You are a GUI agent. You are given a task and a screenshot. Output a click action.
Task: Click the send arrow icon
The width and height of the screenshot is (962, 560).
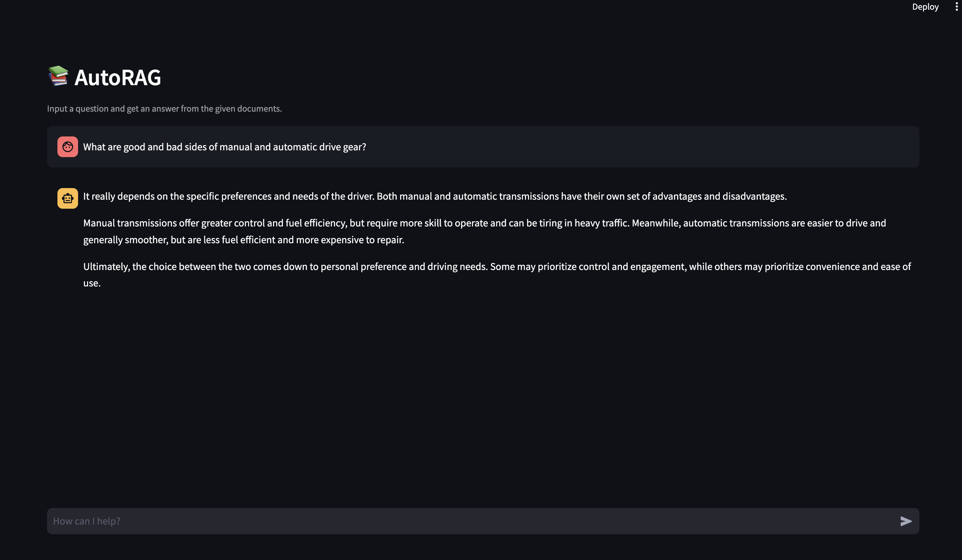tap(906, 521)
